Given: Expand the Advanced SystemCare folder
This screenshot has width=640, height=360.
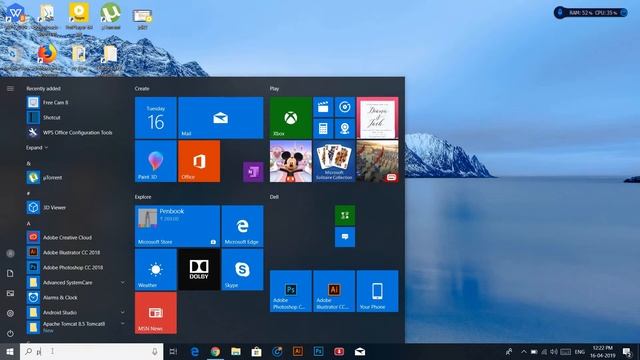Looking at the screenshot, I should pyautogui.click(x=123, y=282).
